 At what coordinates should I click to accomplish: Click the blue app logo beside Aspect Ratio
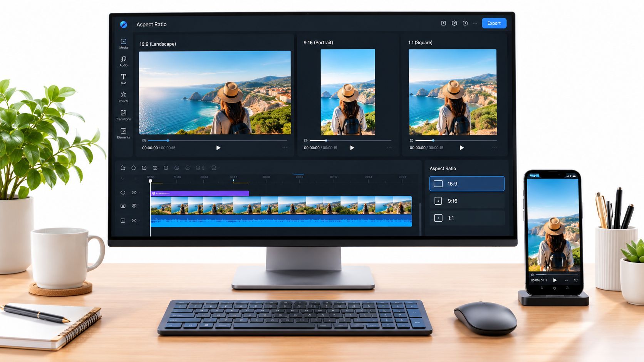coord(124,24)
